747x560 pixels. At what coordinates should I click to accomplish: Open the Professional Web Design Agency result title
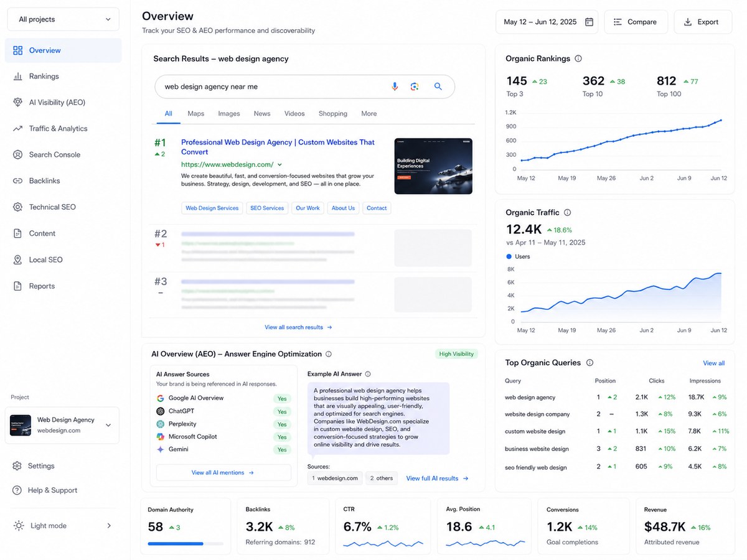coord(278,147)
